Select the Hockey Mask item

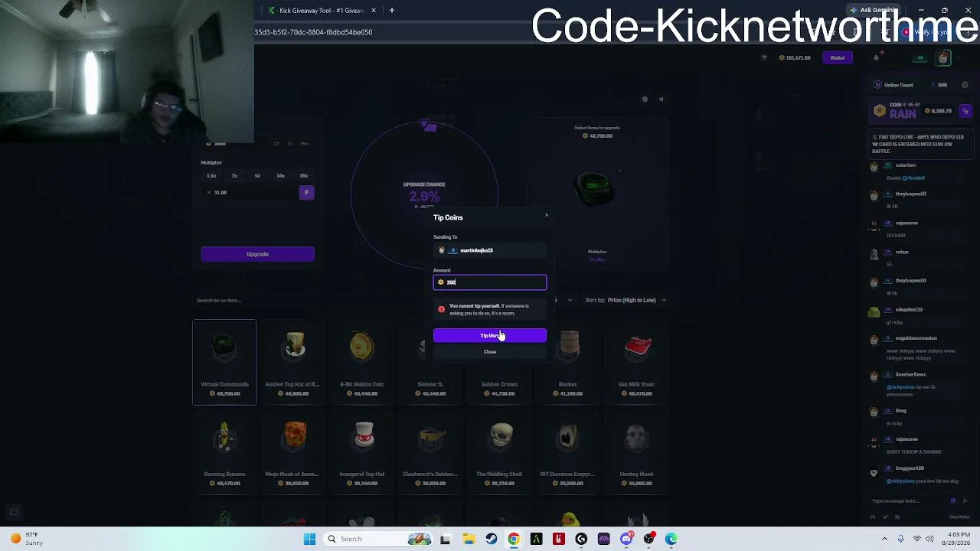point(636,452)
